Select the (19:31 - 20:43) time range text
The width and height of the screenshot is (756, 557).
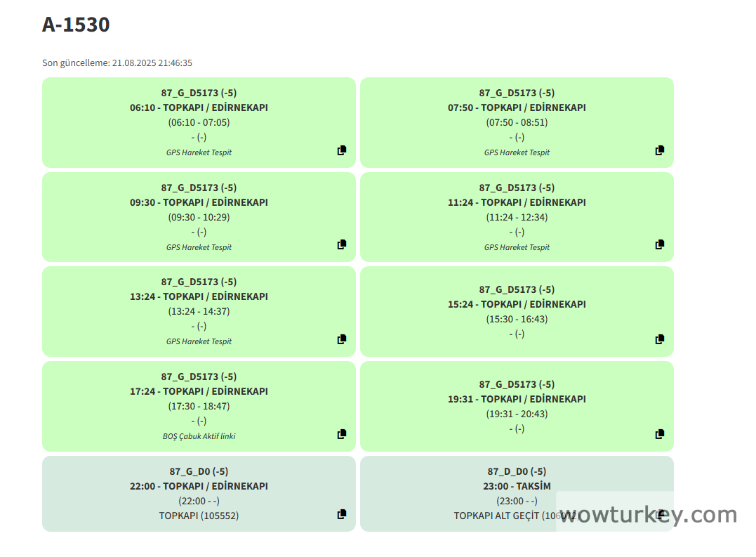(517, 414)
